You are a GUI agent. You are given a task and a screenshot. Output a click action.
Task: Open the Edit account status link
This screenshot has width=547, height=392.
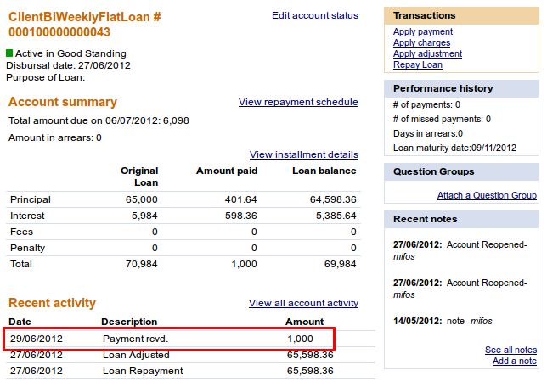point(314,15)
